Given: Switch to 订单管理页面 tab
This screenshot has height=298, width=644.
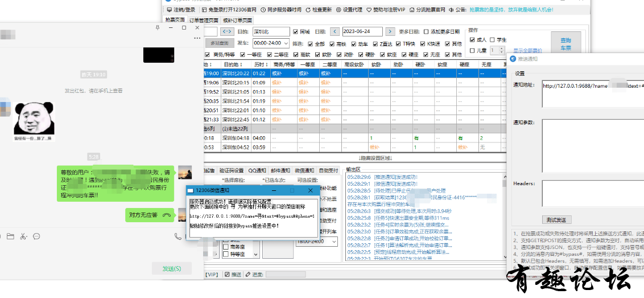Looking at the screenshot, I should coord(204,20).
